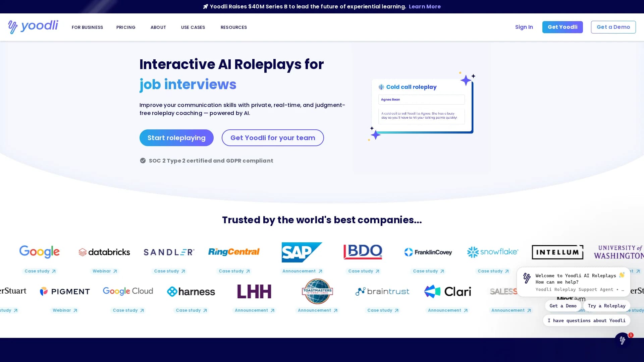Click the rocket icon in announcement banner
Viewport: 644px width, 362px height.
pyautogui.click(x=206, y=6)
